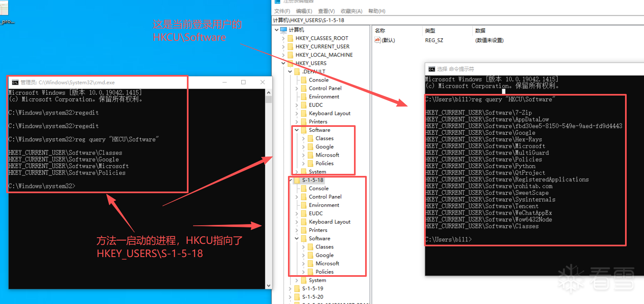Click the REG_SZ type cell

coord(434,40)
